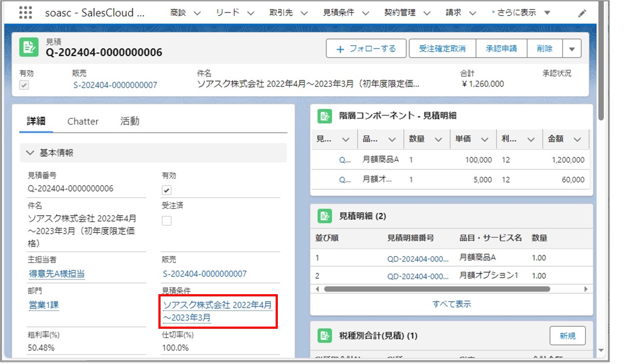Click the page vertical scrollbar thumb
632x364 pixels.
[x=601, y=61]
